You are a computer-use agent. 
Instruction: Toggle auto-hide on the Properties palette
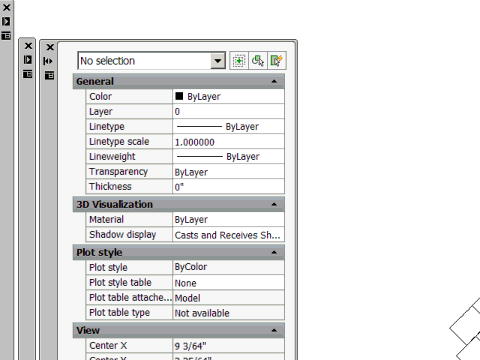pos(48,61)
